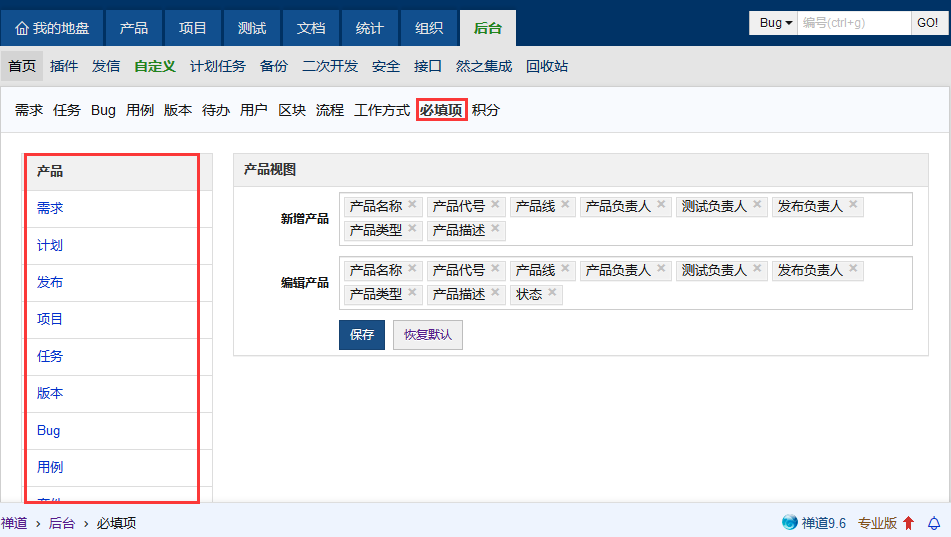Click the ZenTao globe logo icon
951x537 pixels.
tap(790, 522)
